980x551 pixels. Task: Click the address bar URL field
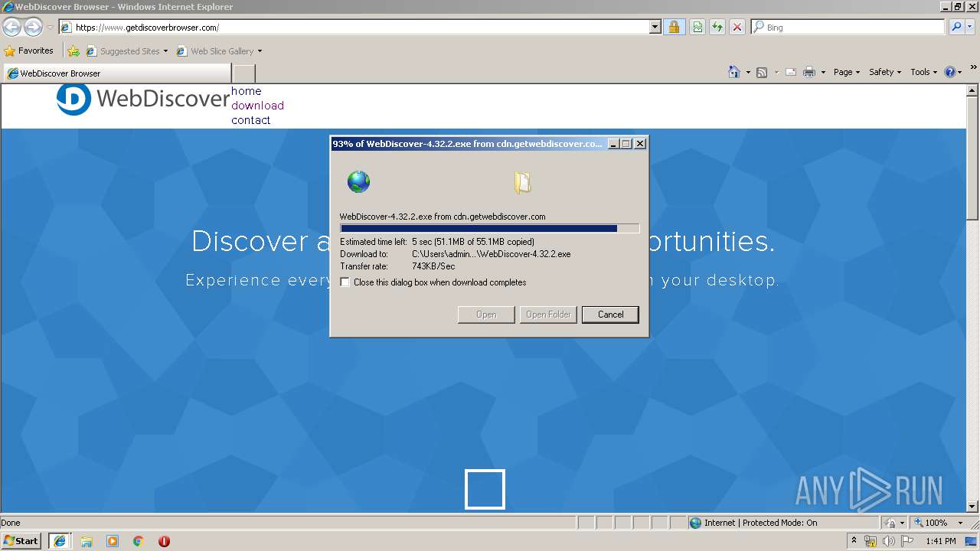(354, 28)
